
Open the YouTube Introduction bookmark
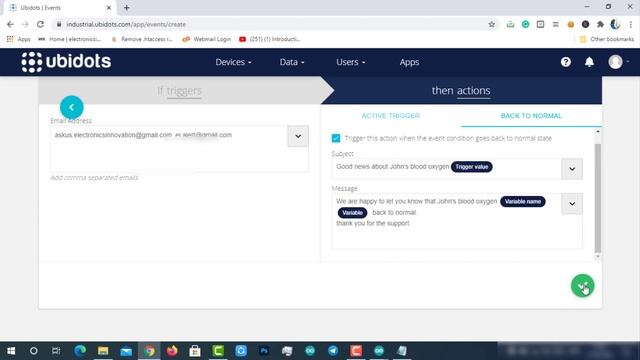pyautogui.click(x=270, y=39)
